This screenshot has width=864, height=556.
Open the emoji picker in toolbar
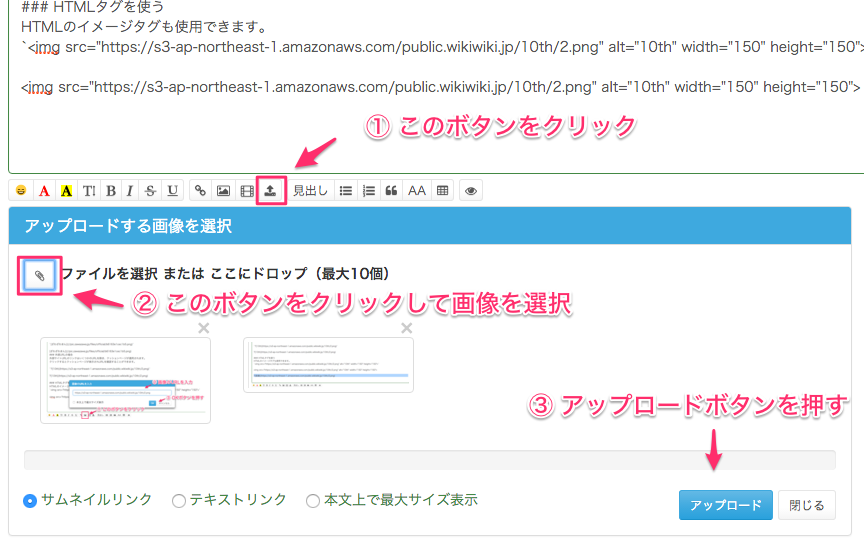pyautogui.click(x=20, y=190)
